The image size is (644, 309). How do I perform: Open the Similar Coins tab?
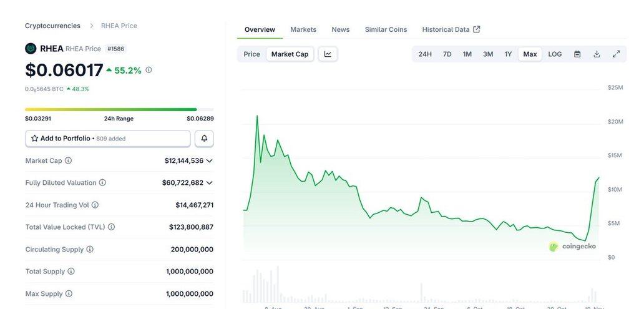click(386, 29)
